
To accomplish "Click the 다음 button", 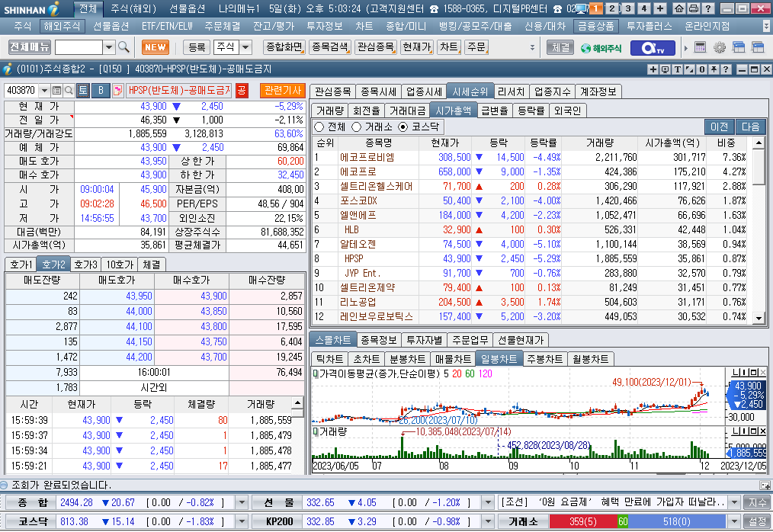I will click(x=751, y=127).
